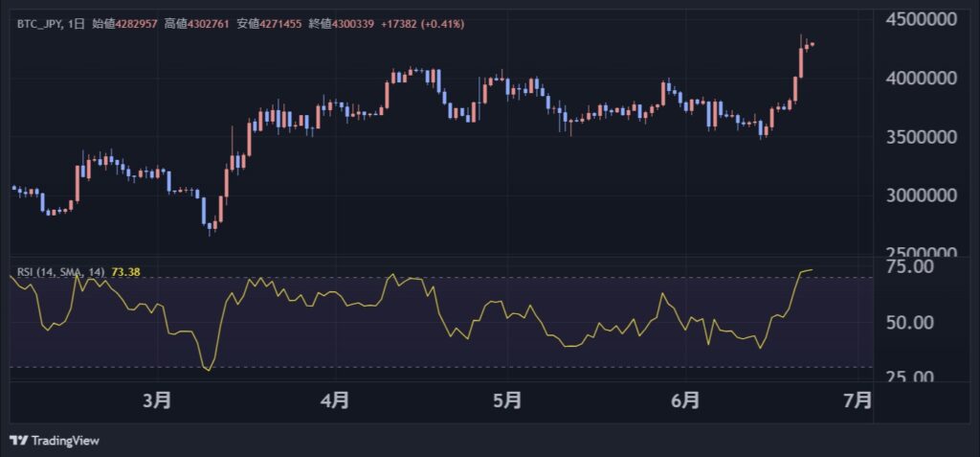Screen dimensions: 980x457
Task: Click the 4月 date axis label
Action: (x=334, y=401)
